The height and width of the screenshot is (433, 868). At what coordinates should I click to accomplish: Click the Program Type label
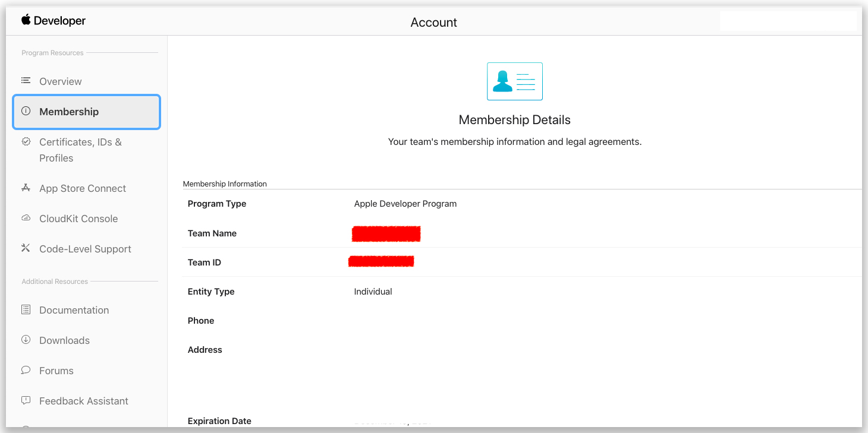coord(217,204)
